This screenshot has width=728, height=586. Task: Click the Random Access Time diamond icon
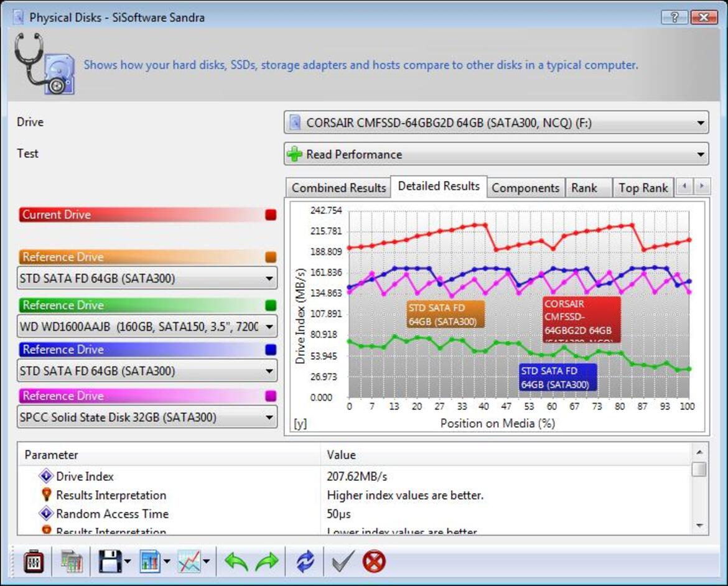tap(46, 514)
